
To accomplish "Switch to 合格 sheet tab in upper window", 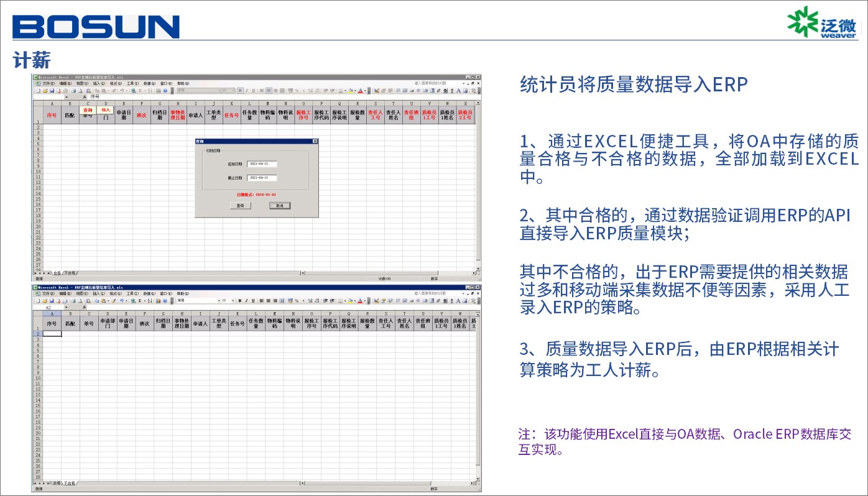I will 57,273.
